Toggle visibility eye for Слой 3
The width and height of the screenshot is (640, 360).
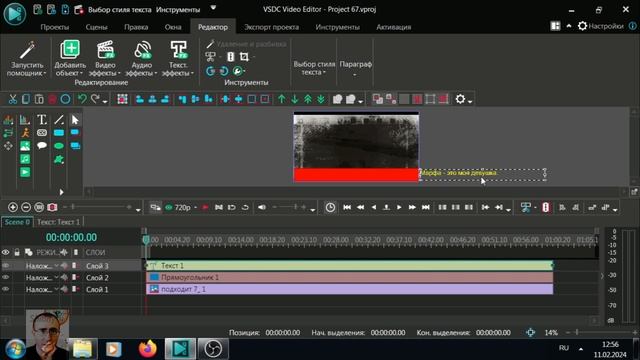5,266
